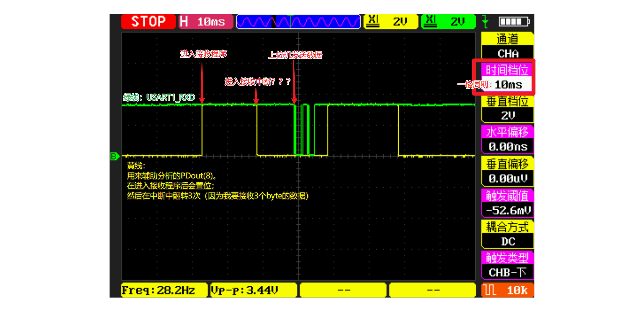644x312 pixels.
Task: Click the blue waveform overview bar
Action: 298,22
